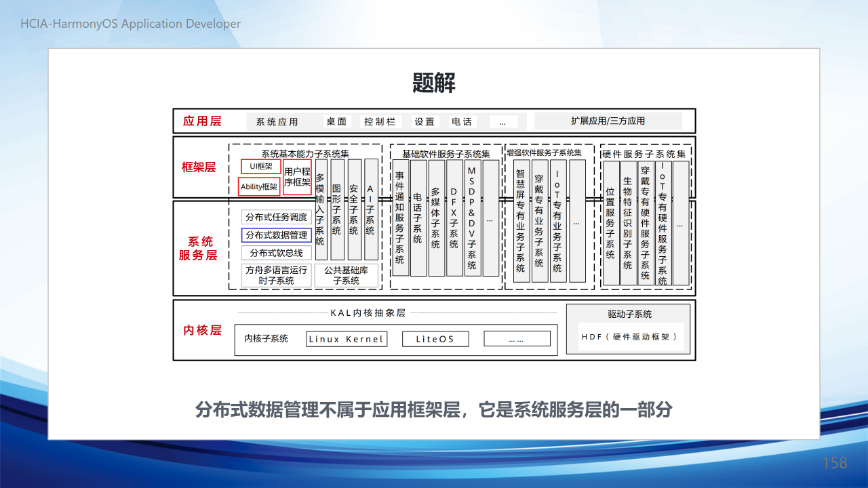Click the blue-outlined 分布式数据管理 box
The width and height of the screenshot is (868, 488).
coord(277,235)
